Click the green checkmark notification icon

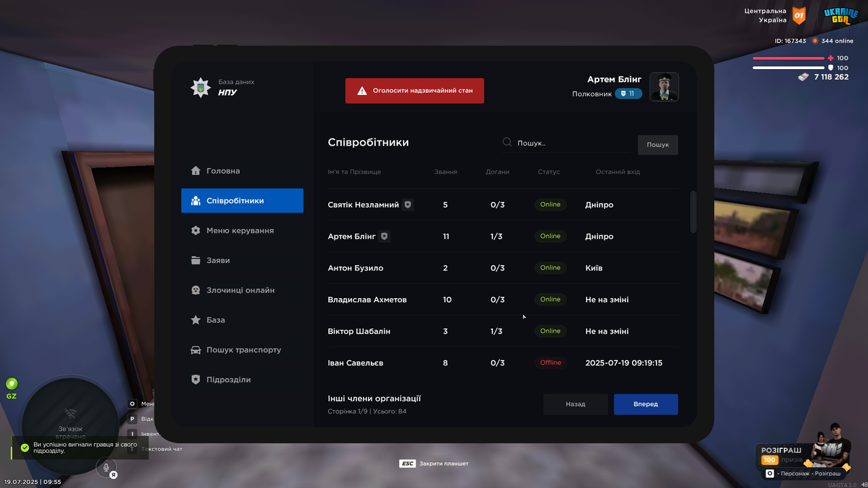(x=25, y=448)
